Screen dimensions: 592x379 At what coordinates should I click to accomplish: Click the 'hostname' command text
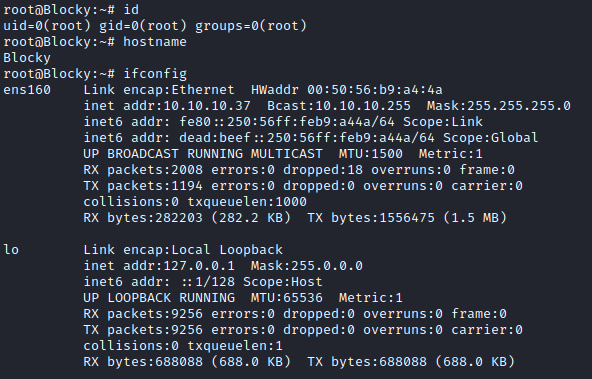click(155, 42)
